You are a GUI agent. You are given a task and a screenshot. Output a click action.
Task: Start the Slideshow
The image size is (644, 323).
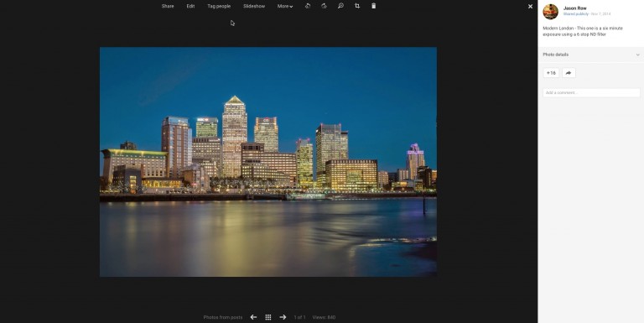(254, 6)
